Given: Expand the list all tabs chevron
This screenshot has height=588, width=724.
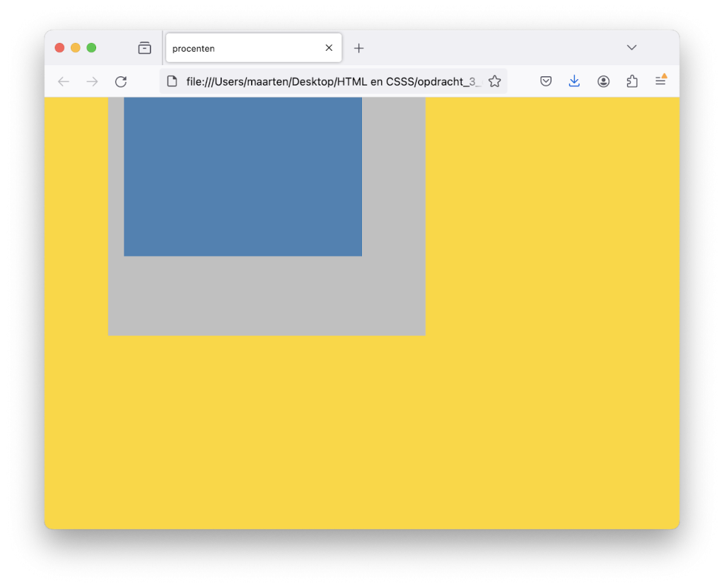Looking at the screenshot, I should click(x=631, y=47).
